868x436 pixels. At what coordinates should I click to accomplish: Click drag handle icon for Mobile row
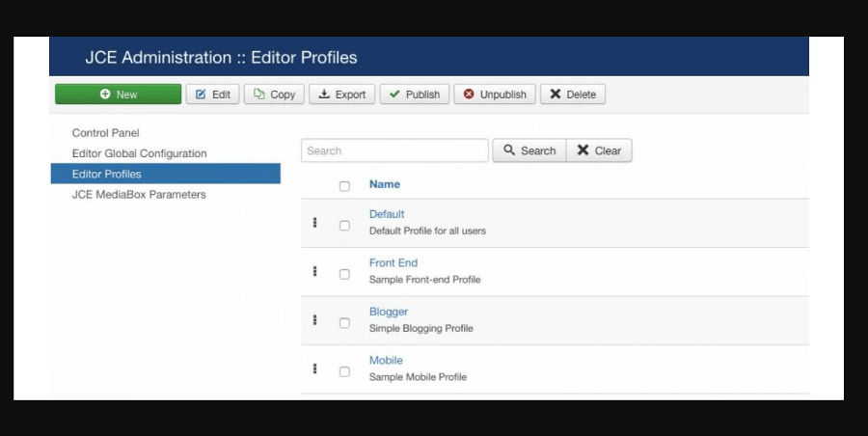315,368
